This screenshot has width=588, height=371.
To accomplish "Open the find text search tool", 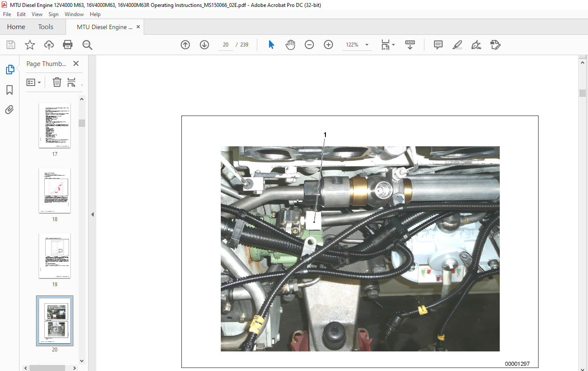I will pyautogui.click(x=87, y=45).
